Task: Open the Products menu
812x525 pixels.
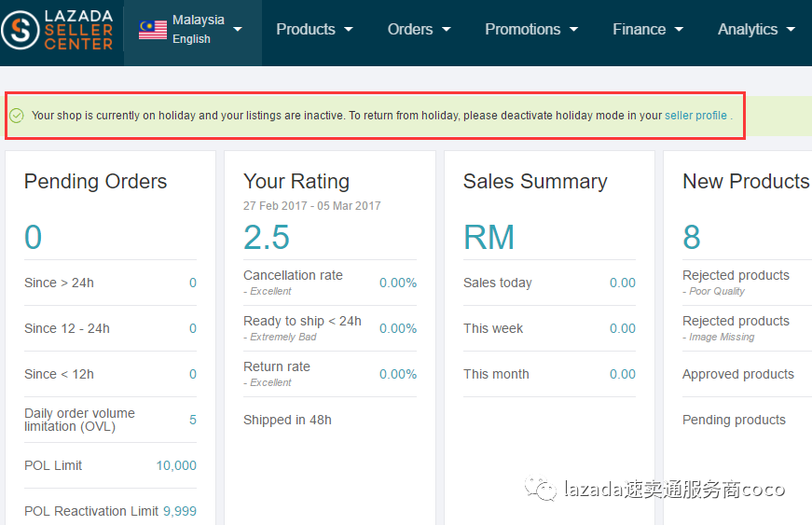Action: pos(314,30)
